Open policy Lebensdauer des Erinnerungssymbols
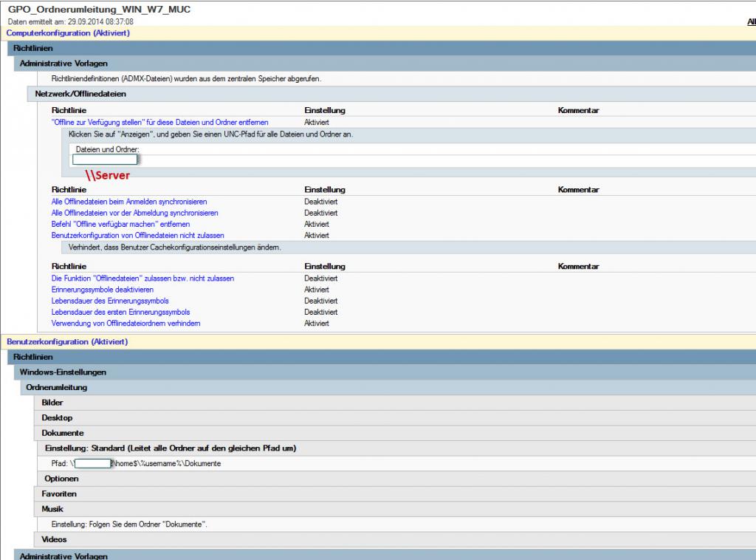Screen dimensions: 756x560 coord(111,301)
